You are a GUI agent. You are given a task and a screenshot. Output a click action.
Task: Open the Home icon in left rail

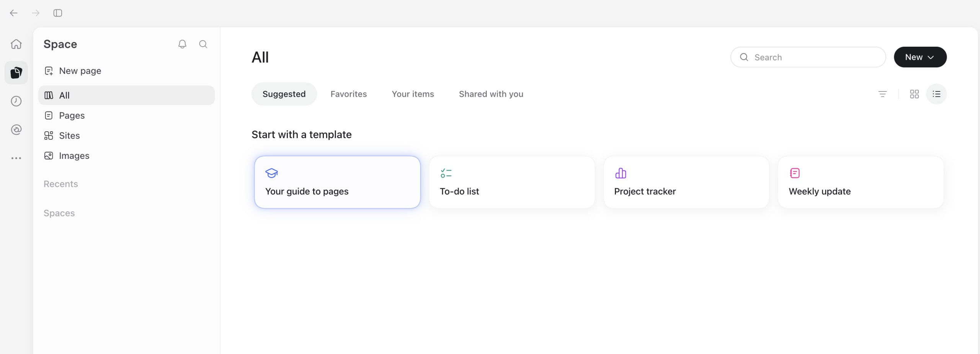coord(16,44)
